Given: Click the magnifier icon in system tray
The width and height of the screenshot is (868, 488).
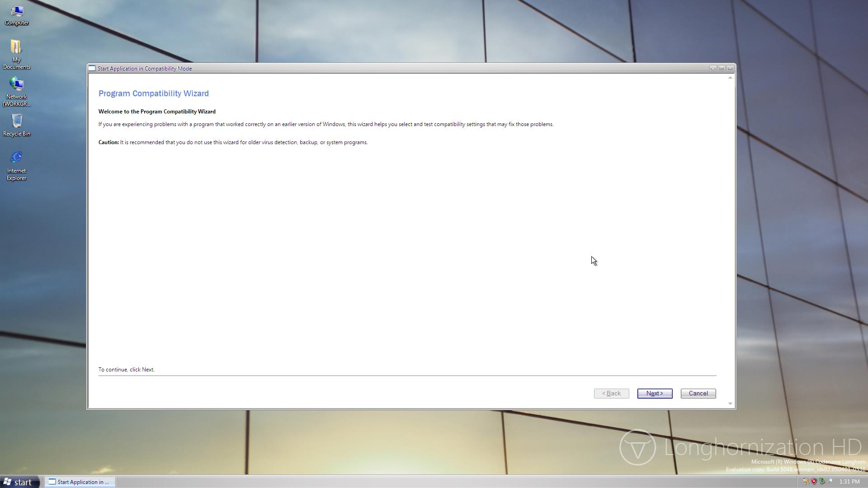Looking at the screenshot, I should point(830,481).
